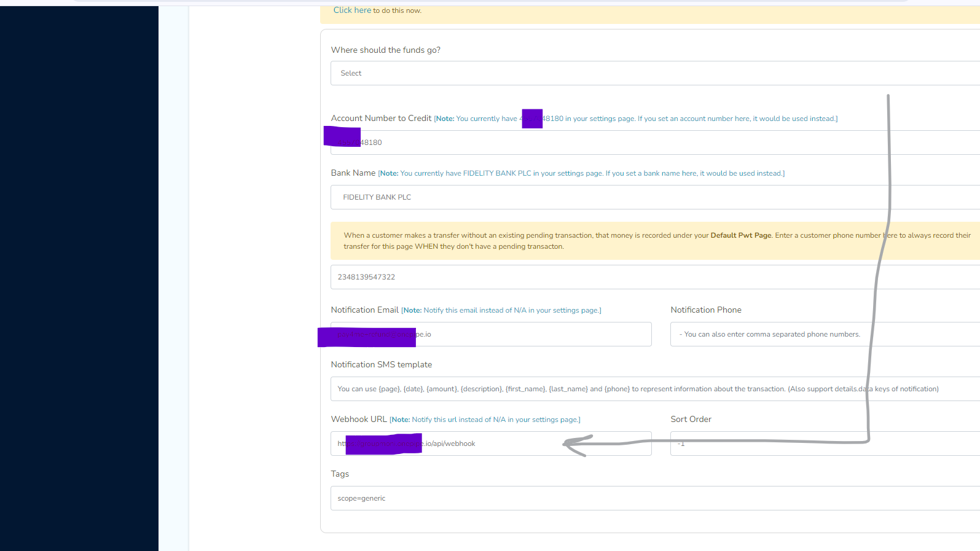Open the 'Where should the funds go?' Select dropdown
Image resolution: width=980 pixels, height=551 pixels.
655,73
